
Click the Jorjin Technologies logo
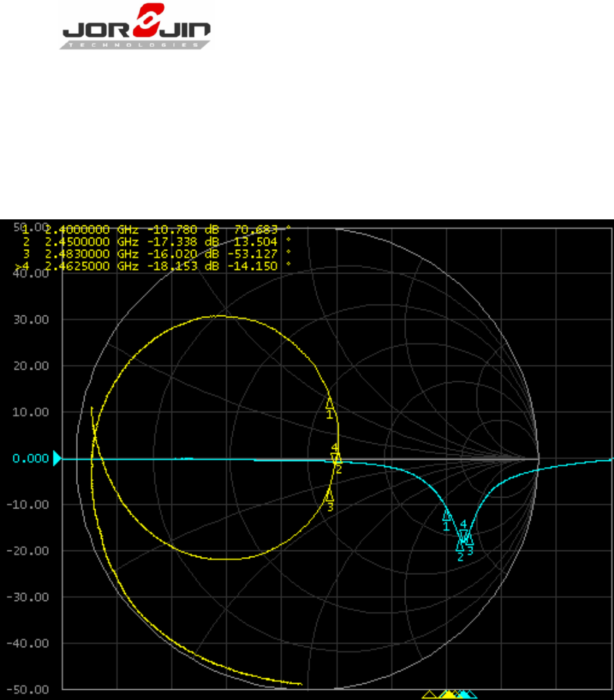135,26
